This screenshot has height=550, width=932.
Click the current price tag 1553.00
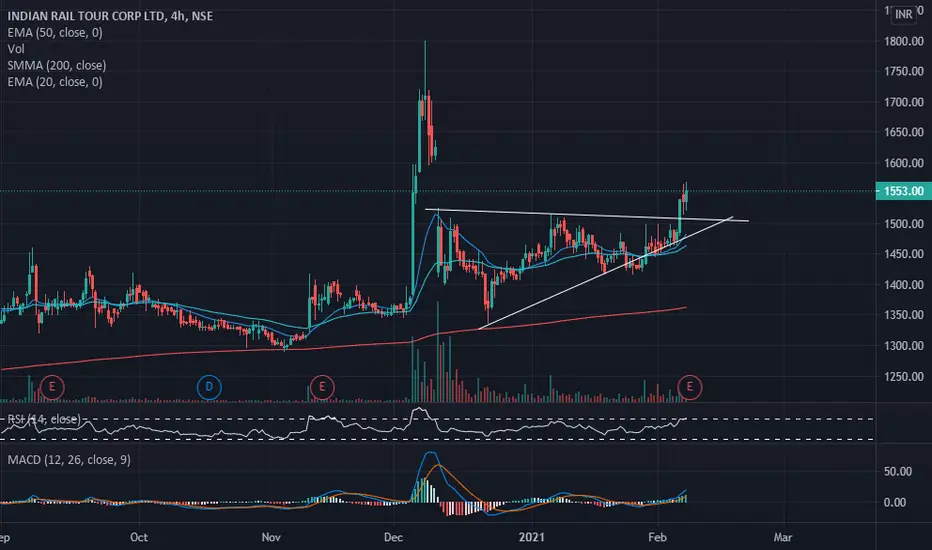point(903,191)
